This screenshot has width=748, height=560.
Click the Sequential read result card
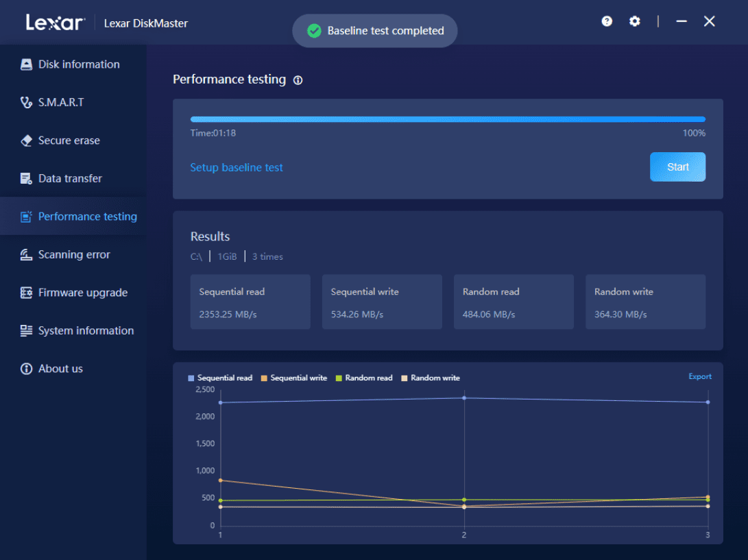coord(250,302)
